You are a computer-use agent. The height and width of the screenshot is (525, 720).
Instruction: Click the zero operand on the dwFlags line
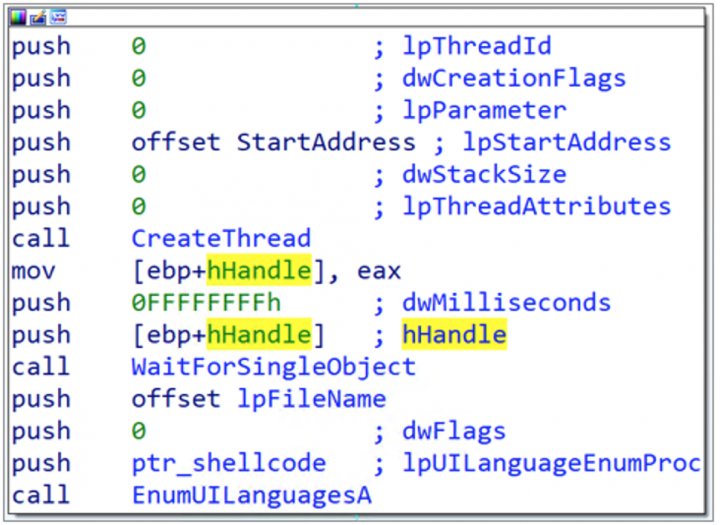pyautogui.click(x=139, y=432)
